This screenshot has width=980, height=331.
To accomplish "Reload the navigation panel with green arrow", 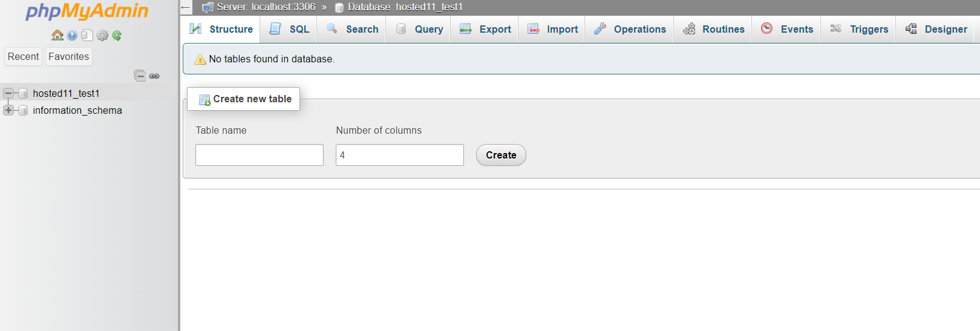I will (x=117, y=35).
